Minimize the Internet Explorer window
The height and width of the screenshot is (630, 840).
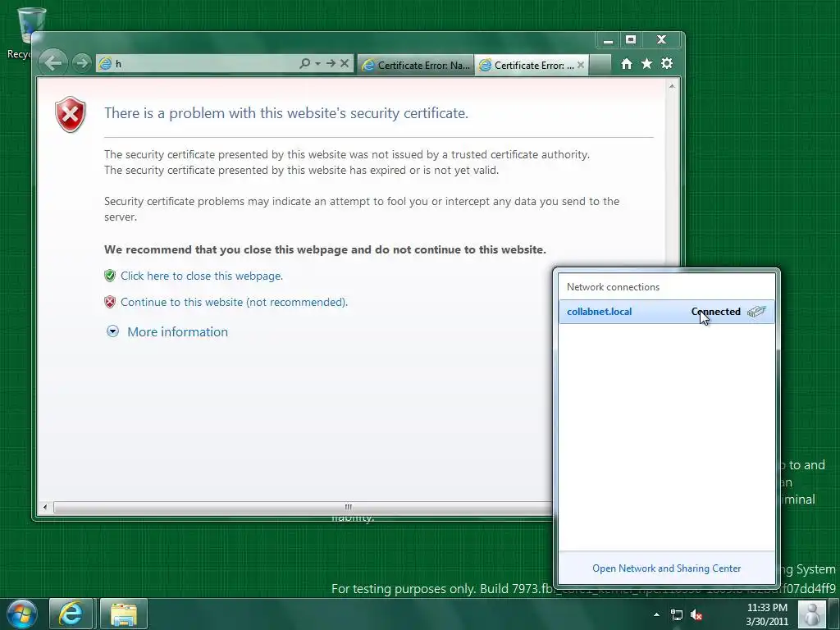[x=608, y=40]
